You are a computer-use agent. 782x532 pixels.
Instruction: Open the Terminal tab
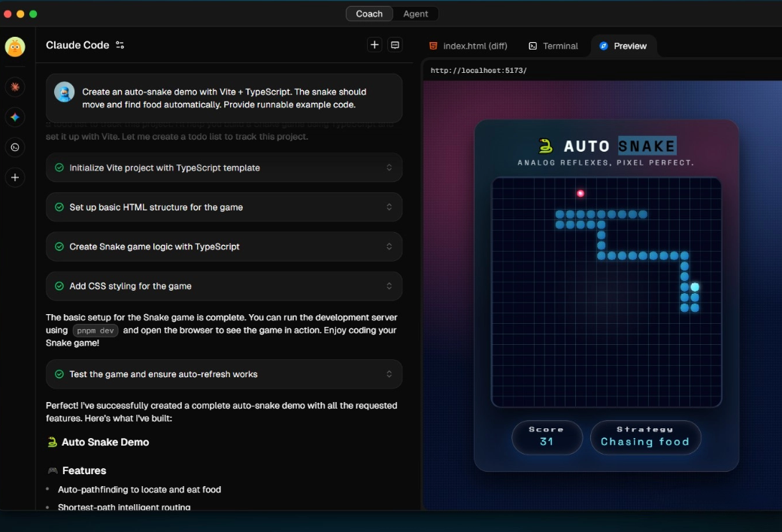pos(553,46)
